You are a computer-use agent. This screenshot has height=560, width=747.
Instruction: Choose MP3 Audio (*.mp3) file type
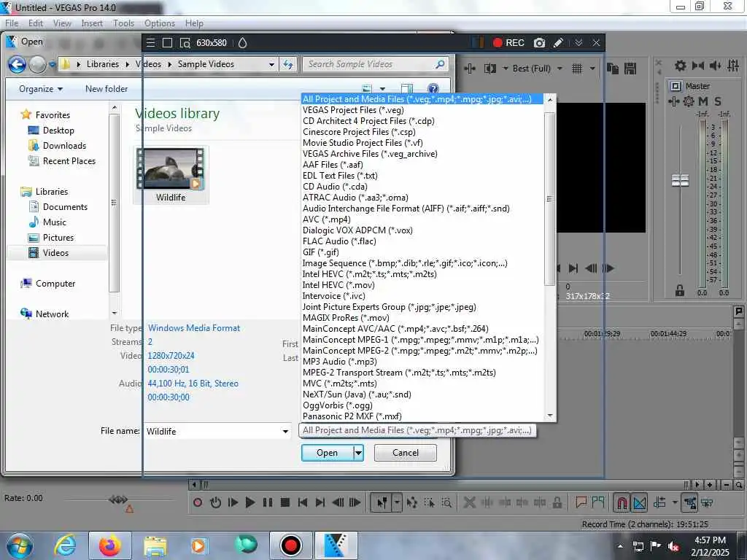[340, 362]
